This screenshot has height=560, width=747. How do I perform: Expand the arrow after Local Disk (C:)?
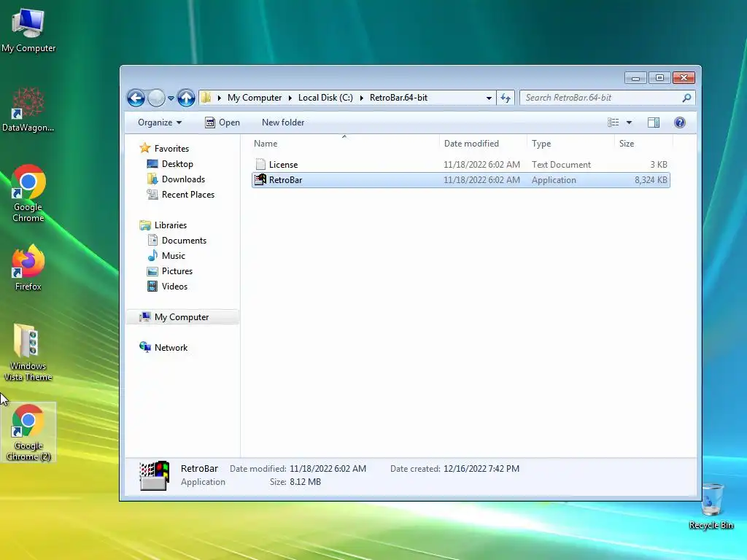click(361, 98)
